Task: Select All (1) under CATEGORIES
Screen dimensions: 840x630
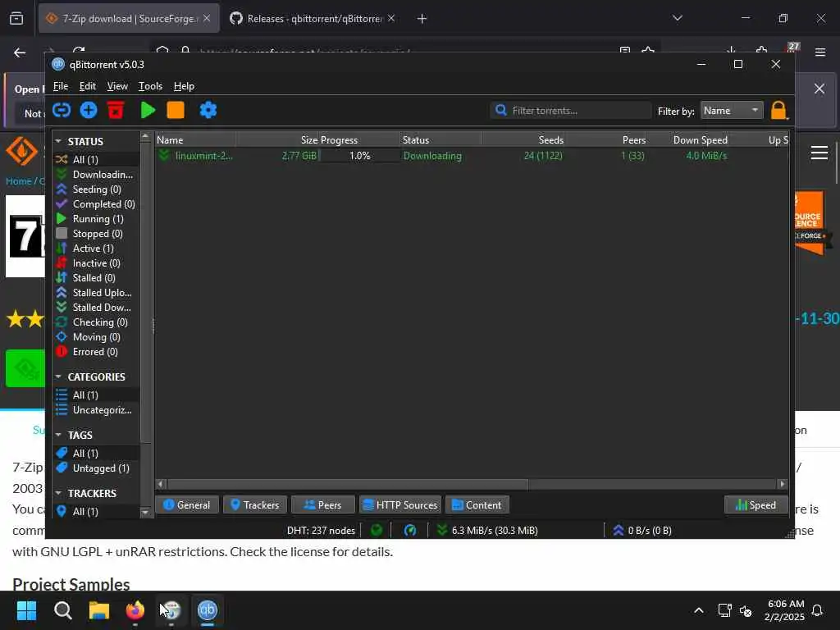Action: pyautogui.click(x=96, y=395)
